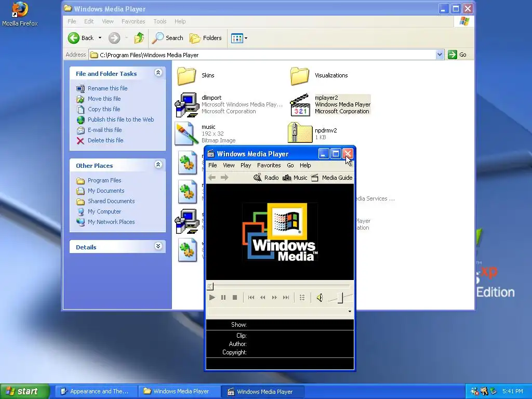
Task: Click the Play button in media player
Action: [x=212, y=298]
